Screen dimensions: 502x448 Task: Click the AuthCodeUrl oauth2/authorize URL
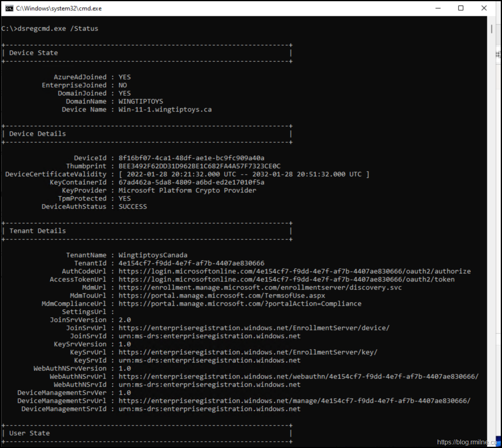(x=294, y=272)
